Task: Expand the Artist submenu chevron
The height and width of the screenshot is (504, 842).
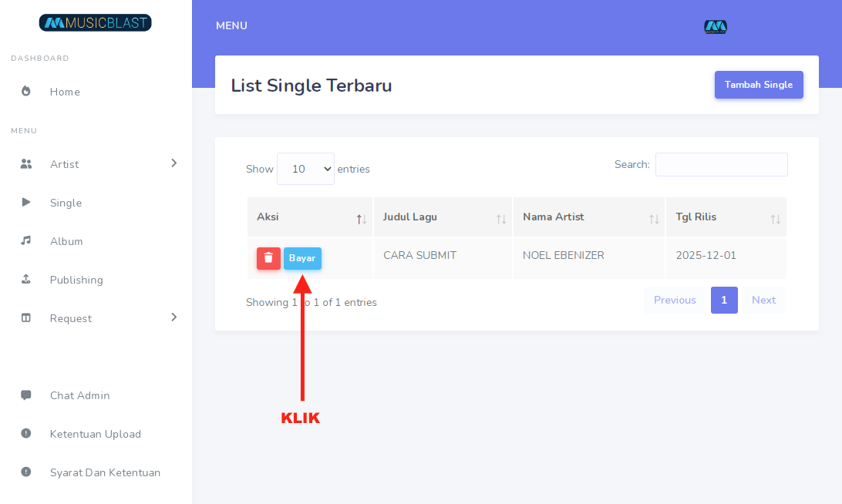Action: click(174, 163)
